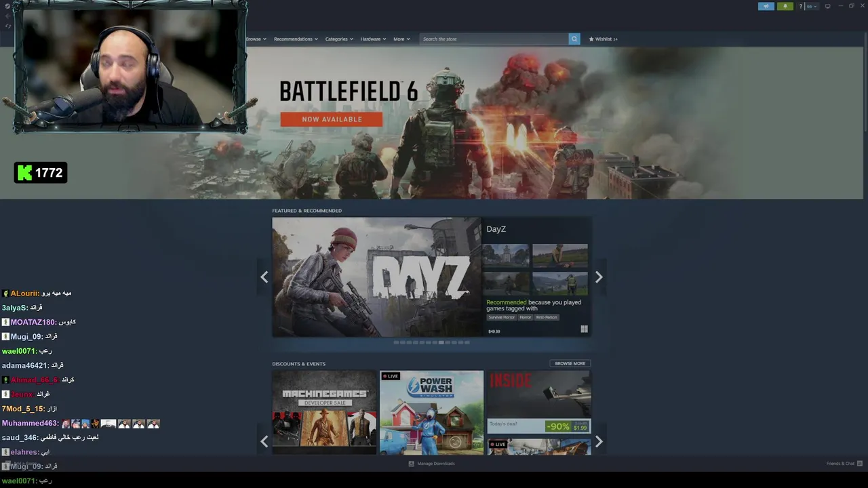Click the DayZ title text

click(x=496, y=229)
